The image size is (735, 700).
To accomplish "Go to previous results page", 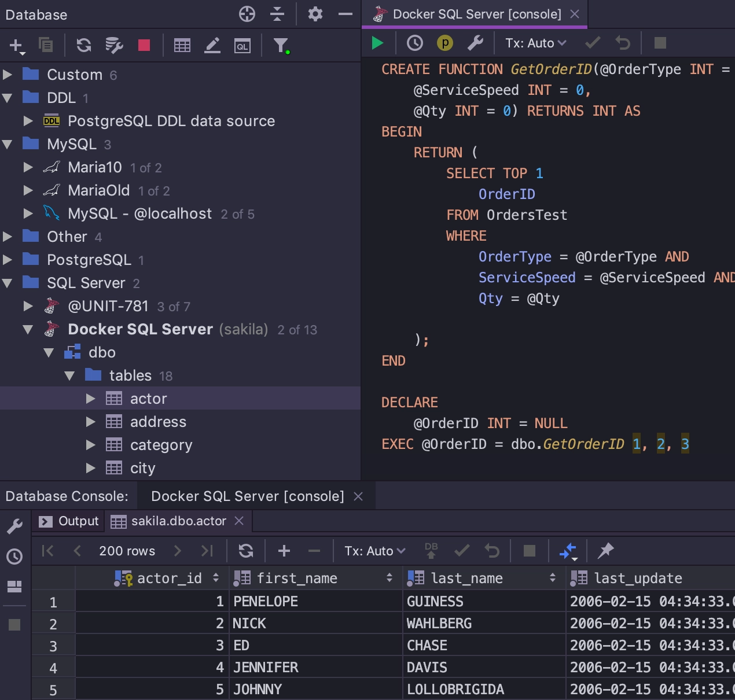I will (x=77, y=551).
